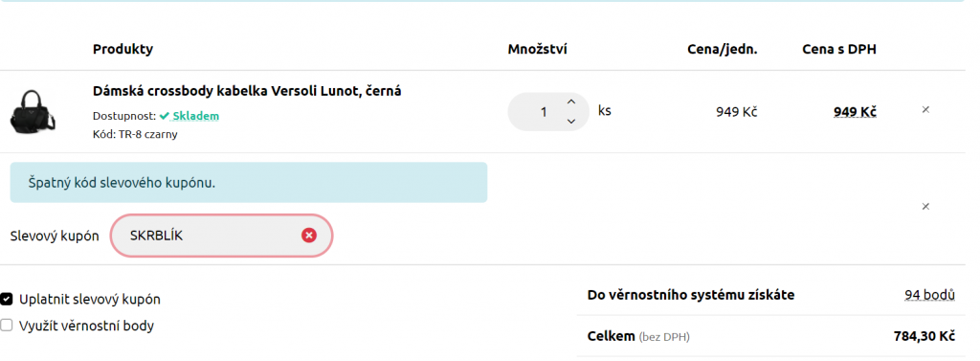980x361 pixels.
Task: Click the quantity input showing 1
Action: coord(542,111)
